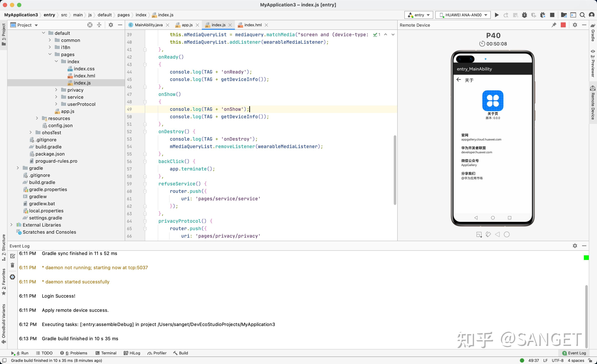597x364 pixels.
Task: Open the Terminal tool window tab
Action: coord(106,353)
